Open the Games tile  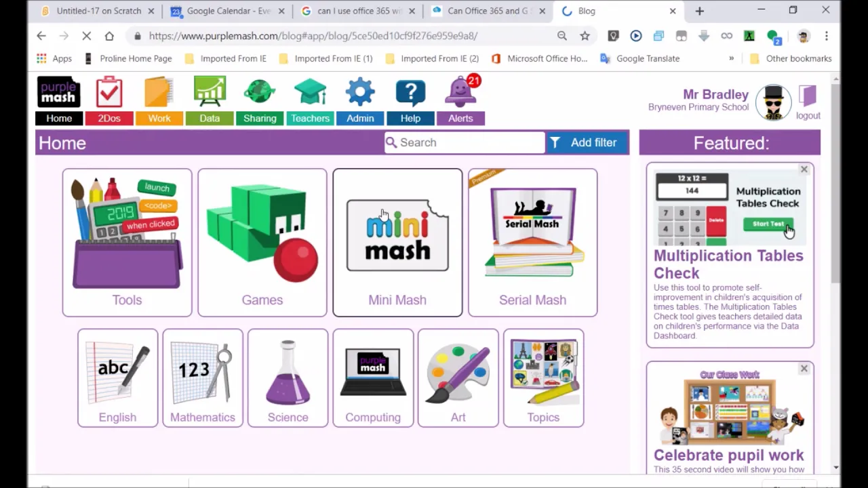coord(262,243)
